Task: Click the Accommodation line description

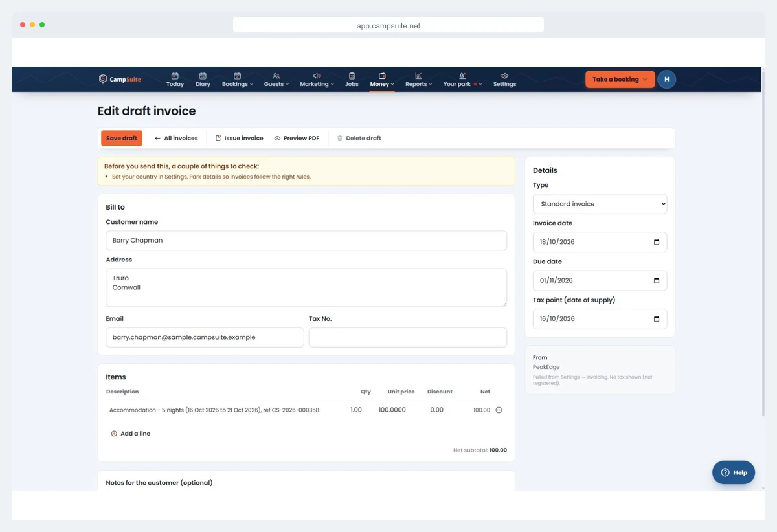Action: [214, 410]
